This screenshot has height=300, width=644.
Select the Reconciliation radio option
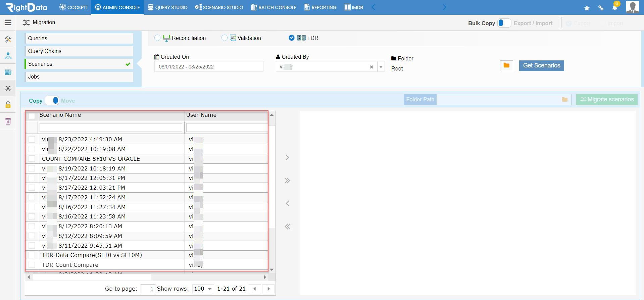tap(157, 38)
